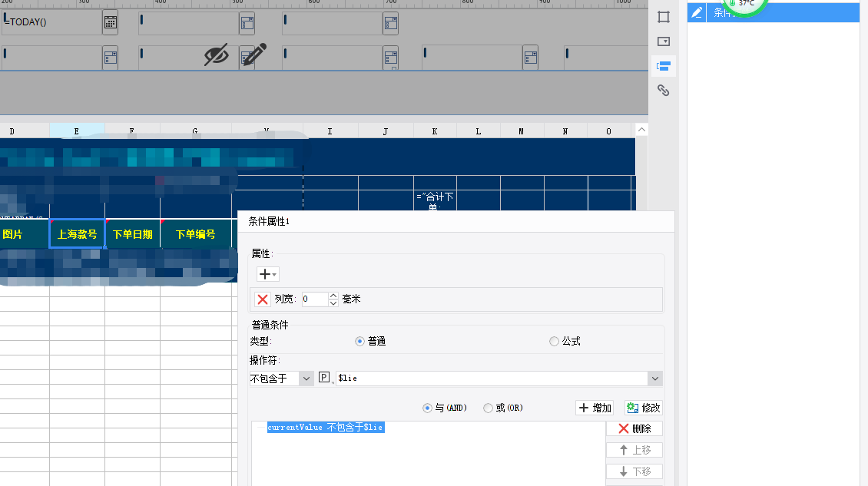Choose the 或 (OR) radio option
Viewport: 868px width, 486px height.
[488, 408]
